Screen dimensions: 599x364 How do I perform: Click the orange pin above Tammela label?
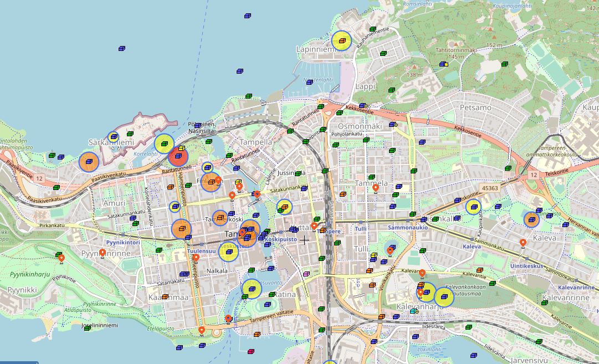(376, 188)
